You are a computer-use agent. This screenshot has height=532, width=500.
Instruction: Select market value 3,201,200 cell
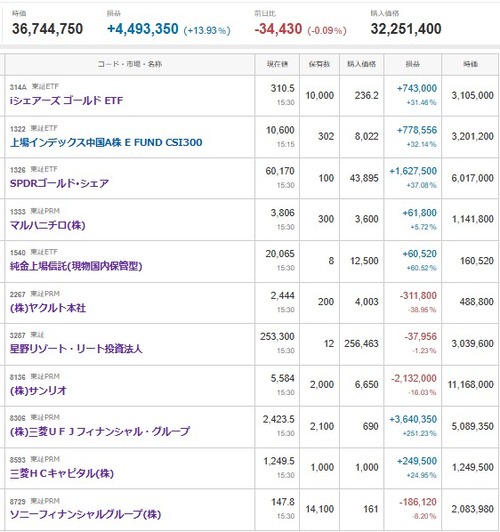point(472,136)
